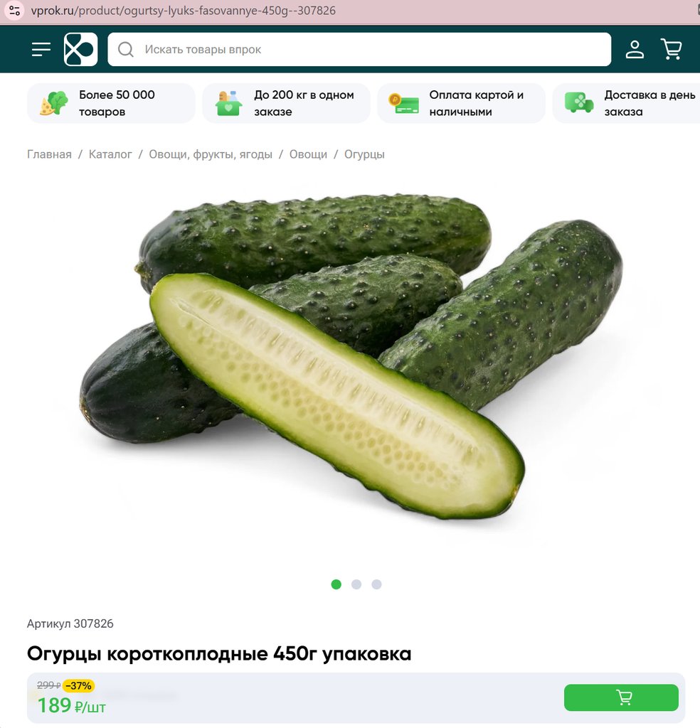The height and width of the screenshot is (728, 700).
Task: Switch to the second image dot
Action: coord(356,584)
